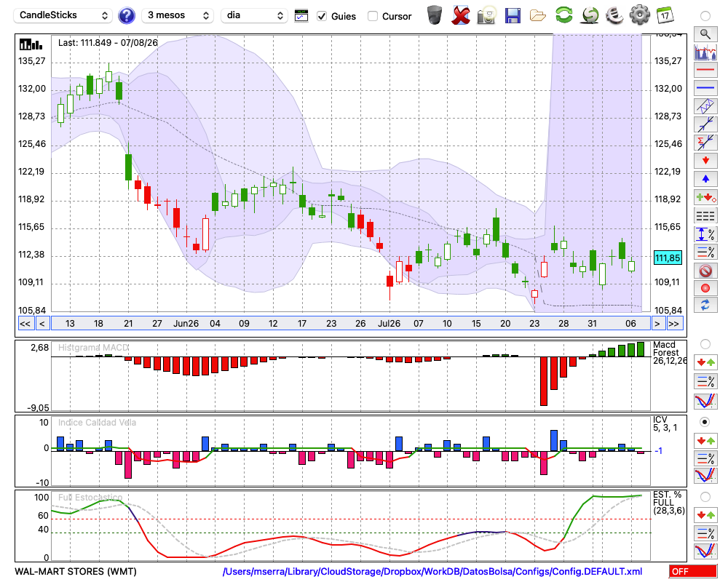
Task: Click the trash can icon in toolbar
Action: (x=435, y=15)
